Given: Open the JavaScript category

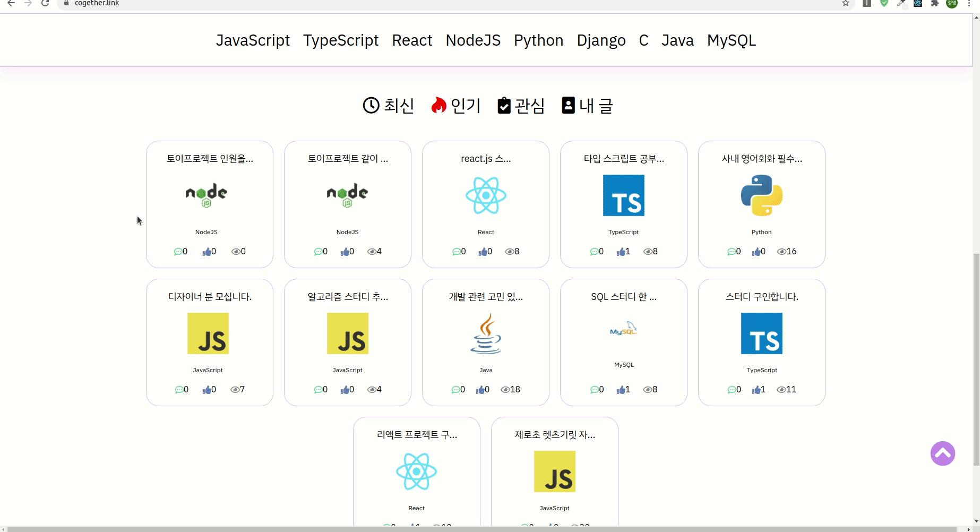Looking at the screenshot, I should (253, 40).
